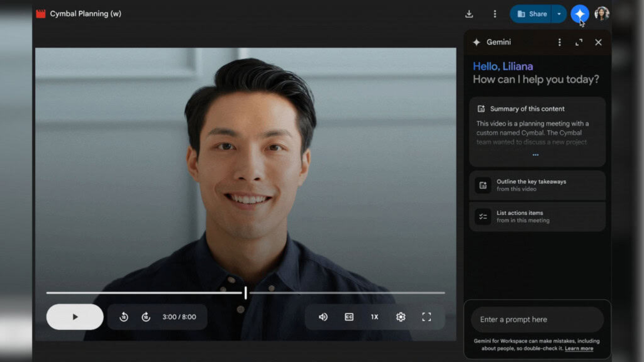The width and height of the screenshot is (644, 362).
Task: Open the Gemini panel more options menu
Action: click(x=560, y=43)
